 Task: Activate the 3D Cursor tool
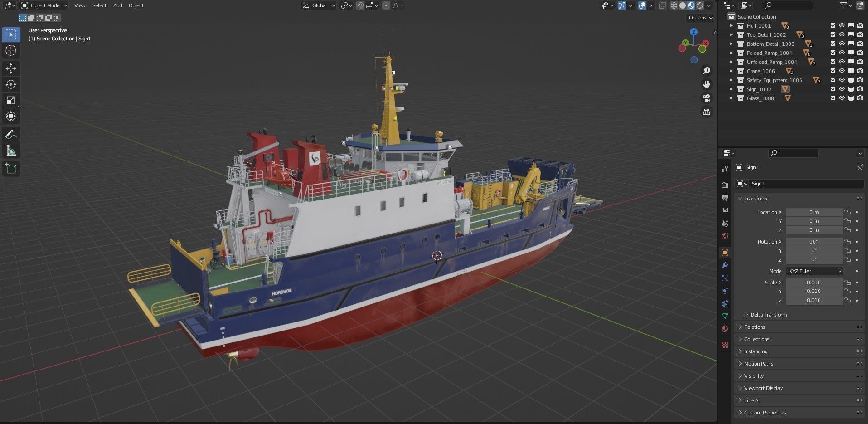click(x=11, y=50)
